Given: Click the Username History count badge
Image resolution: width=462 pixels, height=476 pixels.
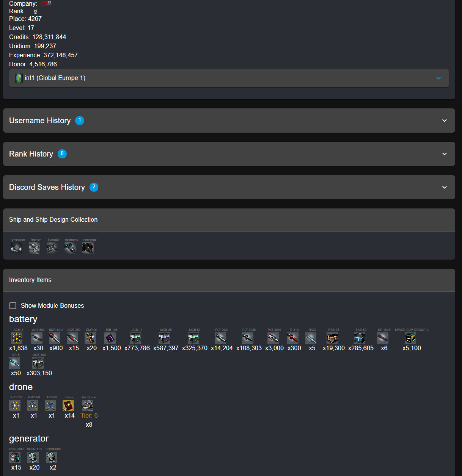Looking at the screenshot, I should coord(80,121).
